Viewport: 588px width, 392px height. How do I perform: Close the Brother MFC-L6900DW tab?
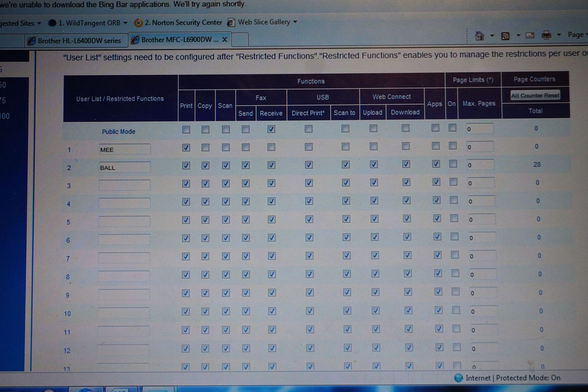224,39
